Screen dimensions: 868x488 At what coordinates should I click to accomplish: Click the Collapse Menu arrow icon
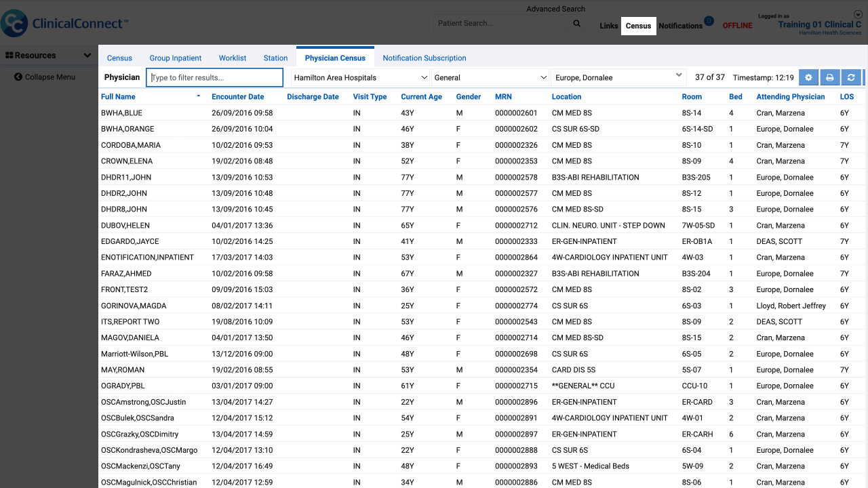[18, 77]
